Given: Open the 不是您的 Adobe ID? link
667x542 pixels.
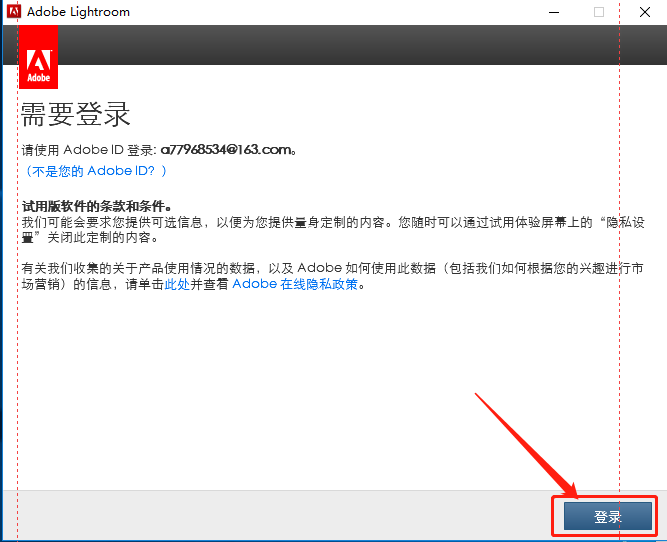Looking at the screenshot, I should click(x=95, y=171).
